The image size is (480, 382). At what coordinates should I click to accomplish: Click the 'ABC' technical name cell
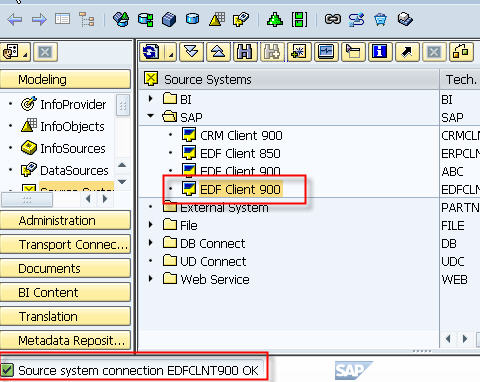tap(452, 171)
